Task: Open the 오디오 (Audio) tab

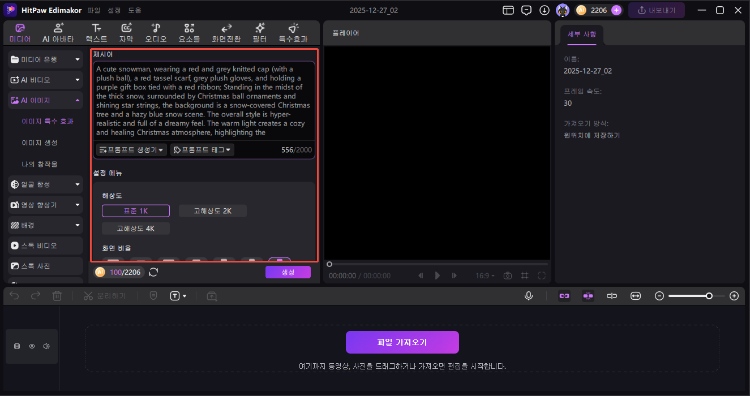Action: pyautogui.click(x=155, y=33)
